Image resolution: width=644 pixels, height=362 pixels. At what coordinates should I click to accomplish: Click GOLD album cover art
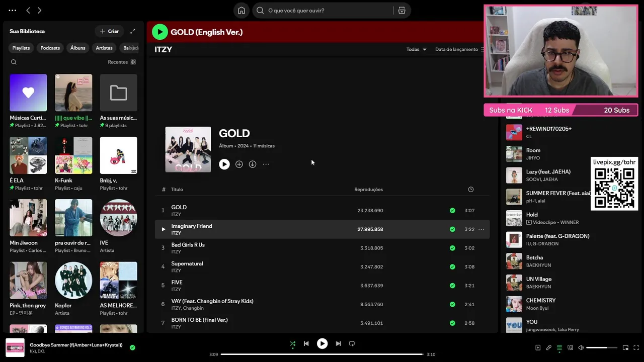(x=188, y=149)
